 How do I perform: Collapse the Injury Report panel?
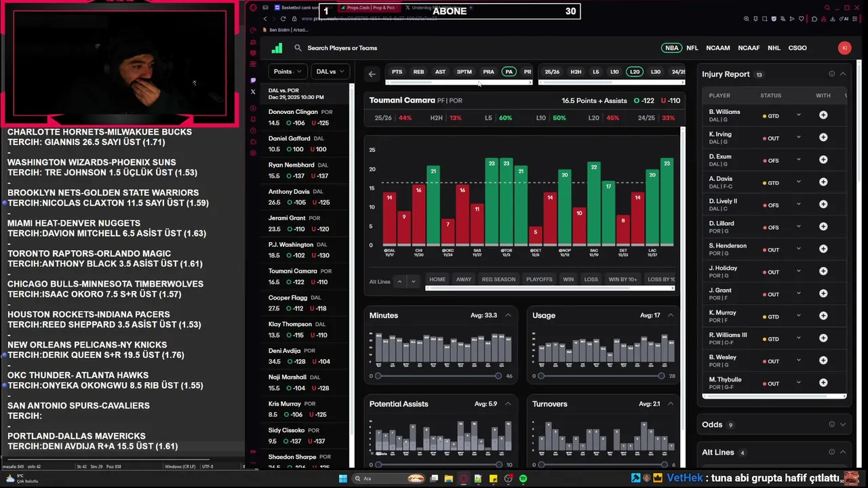pyautogui.click(x=843, y=74)
